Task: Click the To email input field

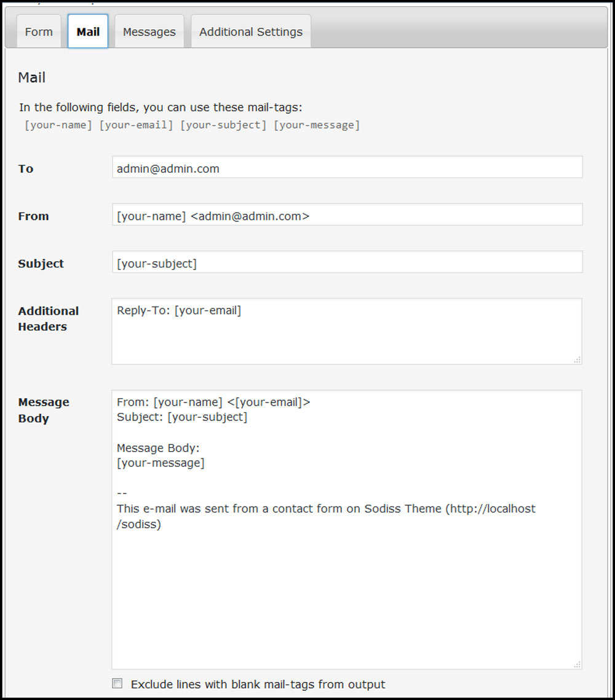Action: (347, 168)
